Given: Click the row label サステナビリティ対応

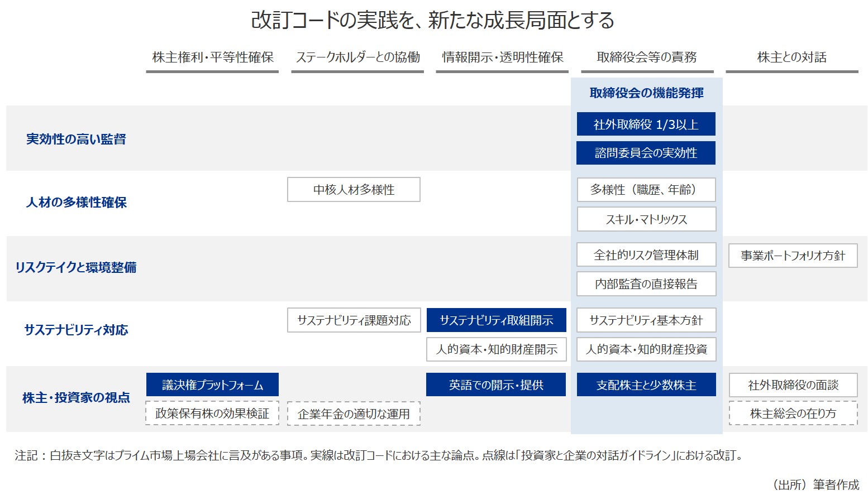Looking at the screenshot, I should (x=76, y=330).
